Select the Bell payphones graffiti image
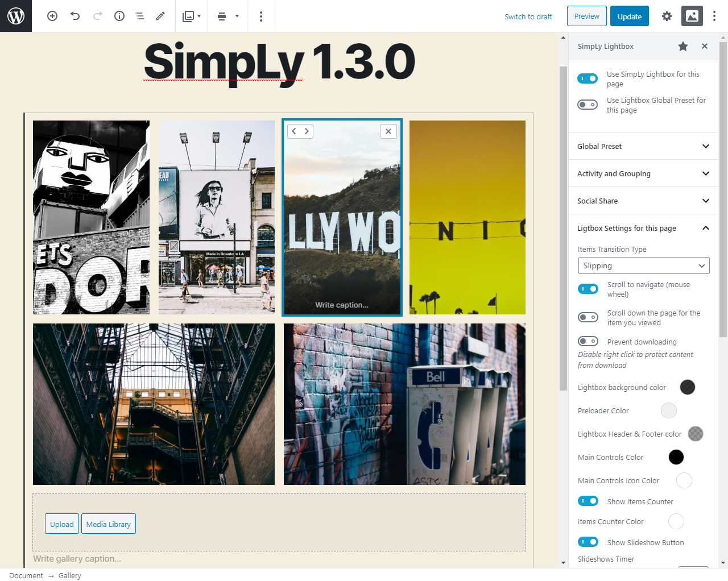The height and width of the screenshot is (581, 728). [x=404, y=404]
